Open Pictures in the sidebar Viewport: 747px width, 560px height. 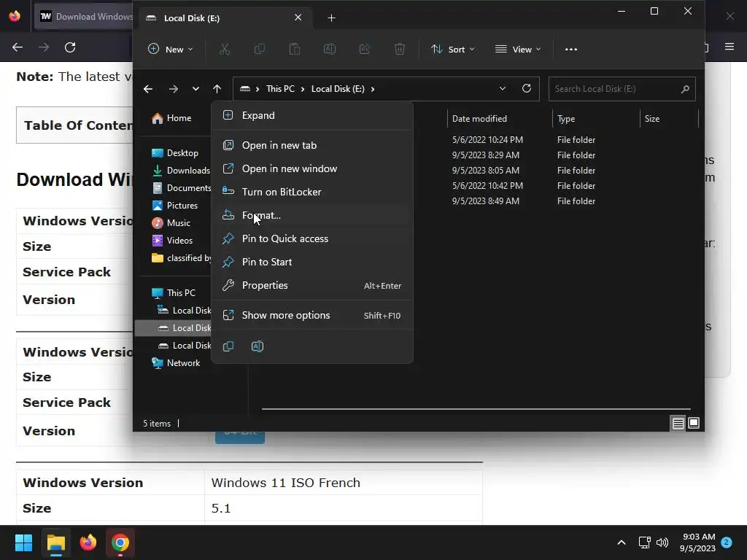tap(175, 205)
